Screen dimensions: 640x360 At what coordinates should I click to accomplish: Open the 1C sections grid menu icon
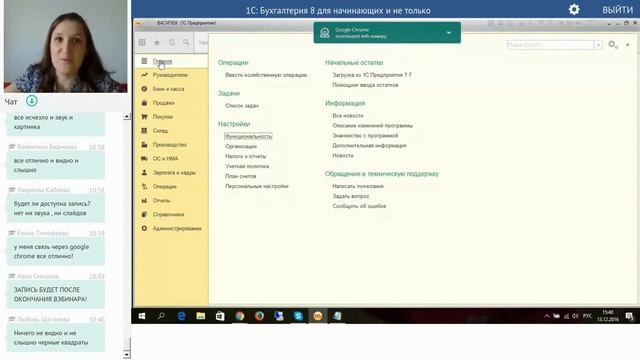click(x=142, y=42)
